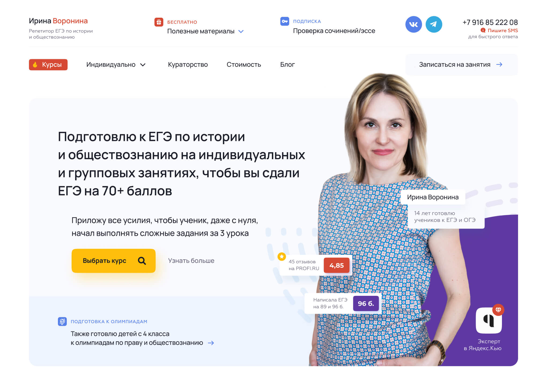Expand the Индивидуально menu chevron
This screenshot has width=547, height=392.
tap(143, 65)
